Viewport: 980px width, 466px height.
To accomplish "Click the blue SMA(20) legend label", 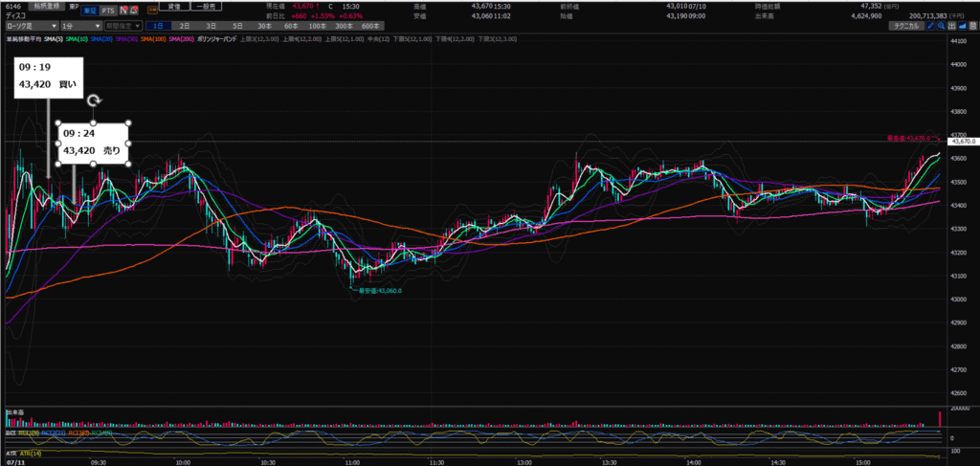I will (101, 39).
